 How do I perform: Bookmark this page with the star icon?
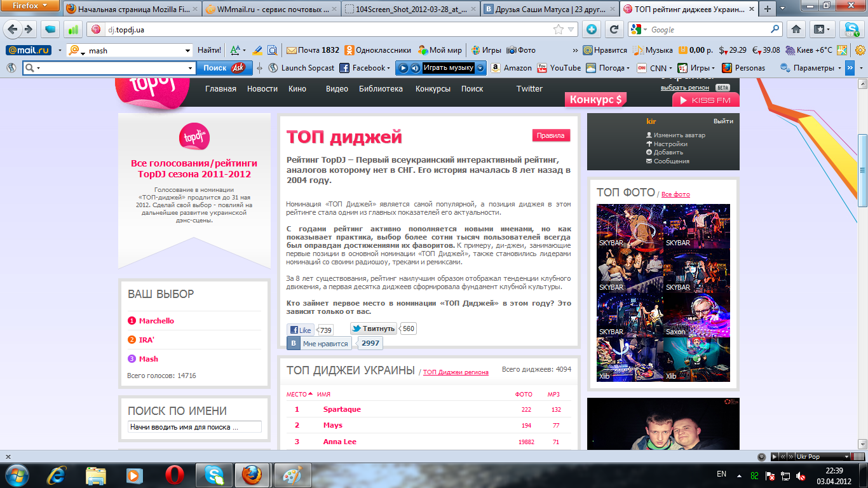(x=559, y=29)
